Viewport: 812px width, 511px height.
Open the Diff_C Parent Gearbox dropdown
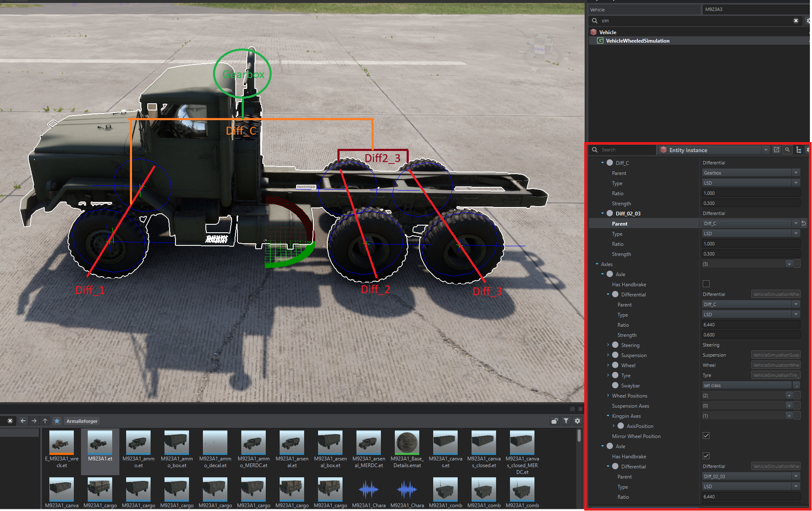pos(751,173)
